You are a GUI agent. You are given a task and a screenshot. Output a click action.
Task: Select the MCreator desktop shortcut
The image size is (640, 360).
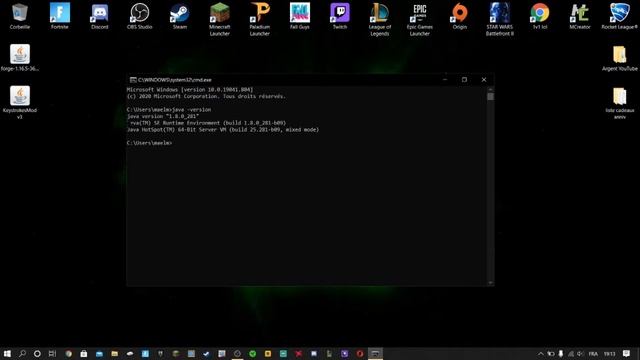coord(580,16)
